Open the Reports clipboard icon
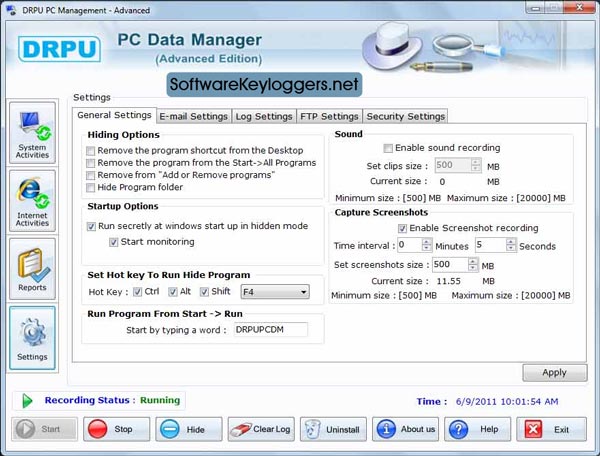This screenshot has width=600, height=456. point(33,265)
